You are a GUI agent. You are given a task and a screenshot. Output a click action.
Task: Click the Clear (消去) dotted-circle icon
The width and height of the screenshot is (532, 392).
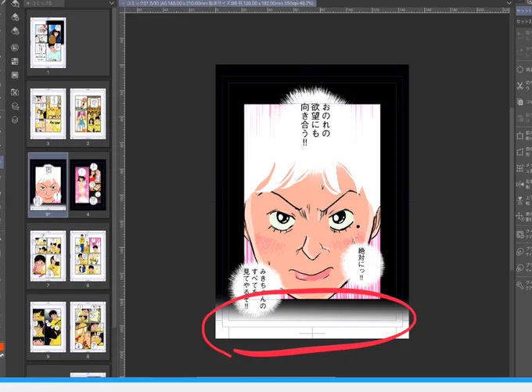click(x=520, y=70)
